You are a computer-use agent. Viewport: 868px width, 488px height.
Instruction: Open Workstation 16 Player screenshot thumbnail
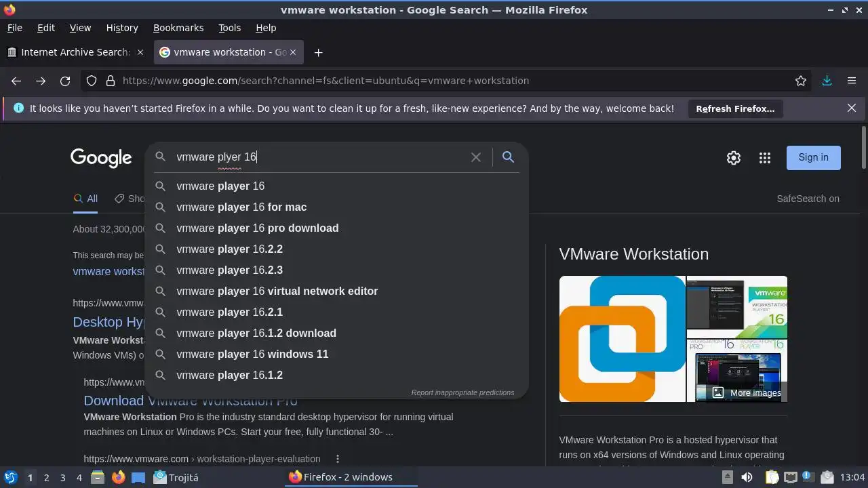click(x=737, y=307)
